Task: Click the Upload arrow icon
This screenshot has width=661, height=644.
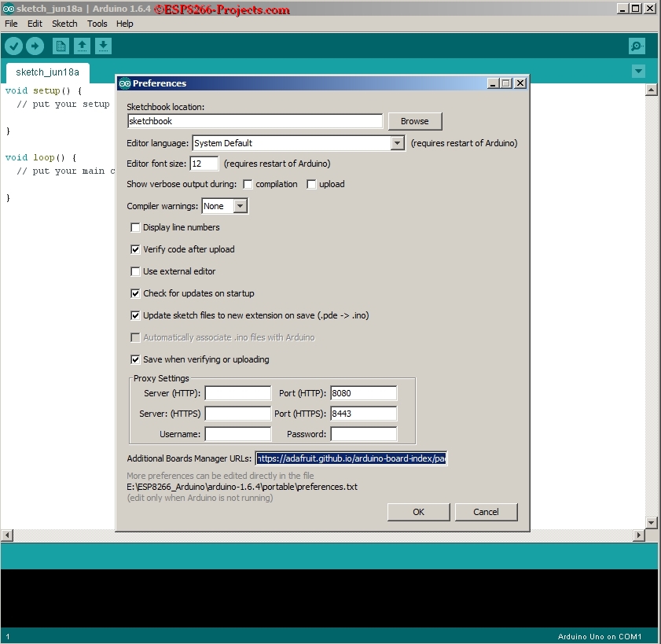Action: 35,46
